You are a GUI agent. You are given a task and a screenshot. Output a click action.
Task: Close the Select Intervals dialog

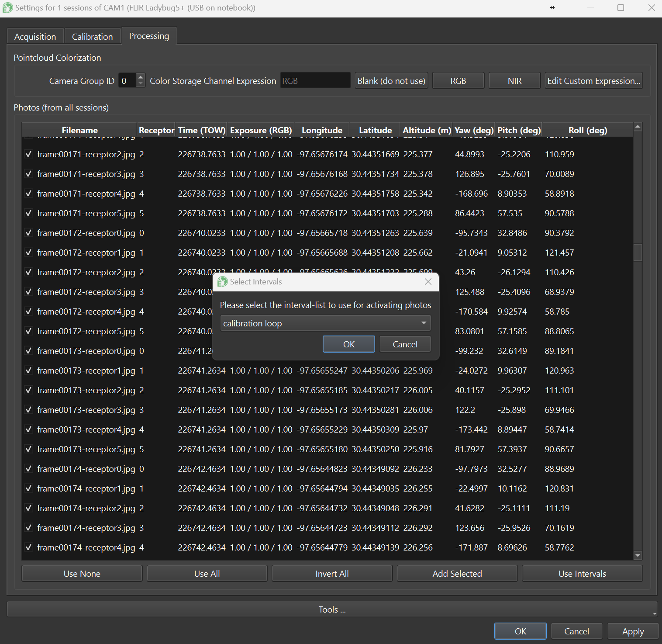428,282
